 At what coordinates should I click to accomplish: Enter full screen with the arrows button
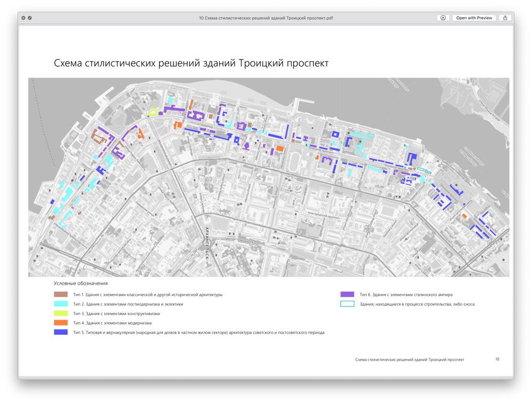pyautogui.click(x=30, y=18)
